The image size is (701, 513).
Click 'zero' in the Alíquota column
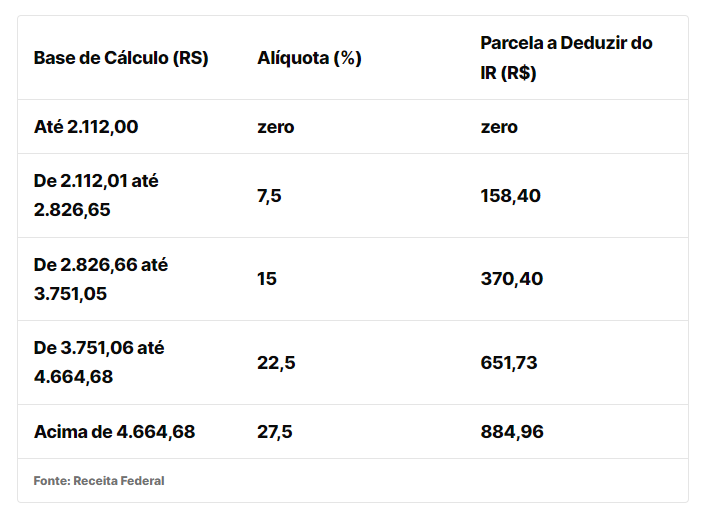coord(275,127)
